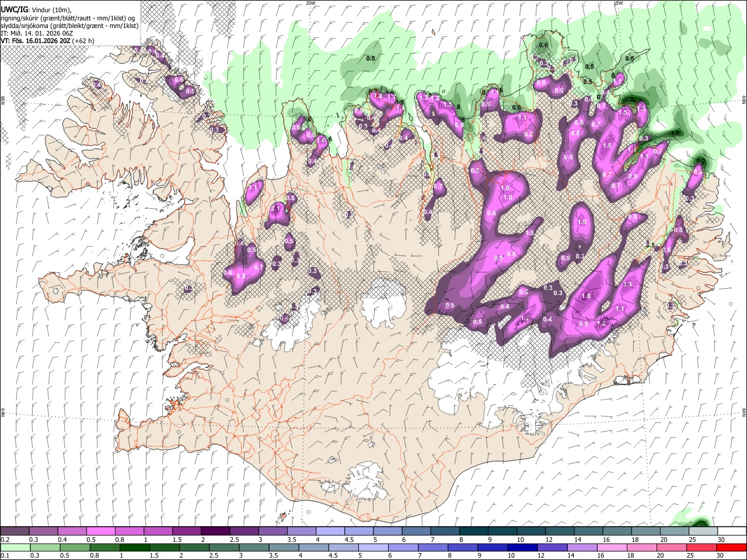Screen dimensions: 747x560
Task: Select the deep blue 10–12 lower legend swatch
Action: 522,547
